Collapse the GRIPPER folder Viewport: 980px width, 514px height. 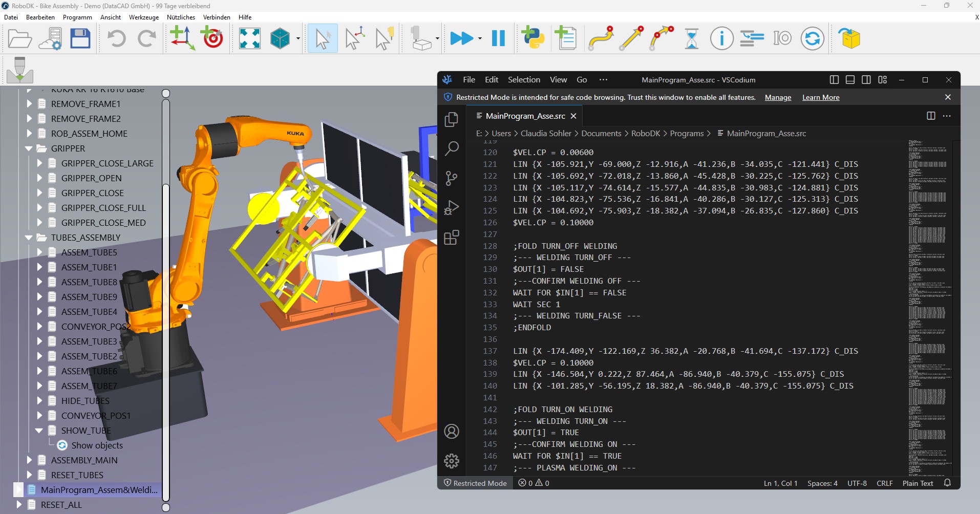pyautogui.click(x=29, y=148)
